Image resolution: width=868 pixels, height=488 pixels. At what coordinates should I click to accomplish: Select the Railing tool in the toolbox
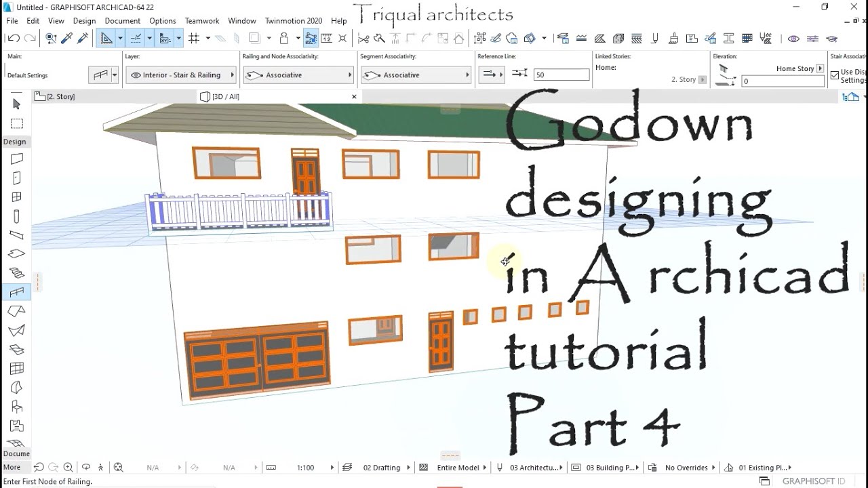coord(17,292)
